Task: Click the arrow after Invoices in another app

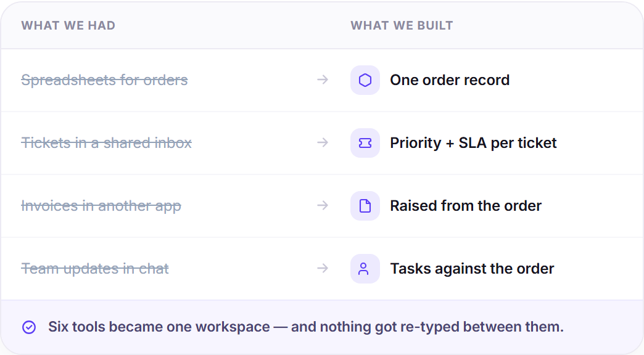Action: click(323, 205)
